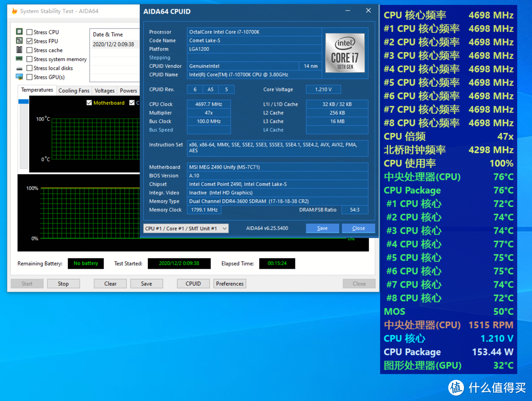532x401 pixels.
Task: Click the AIDA64 v6.25.5400 version label
Action: [x=267, y=228]
